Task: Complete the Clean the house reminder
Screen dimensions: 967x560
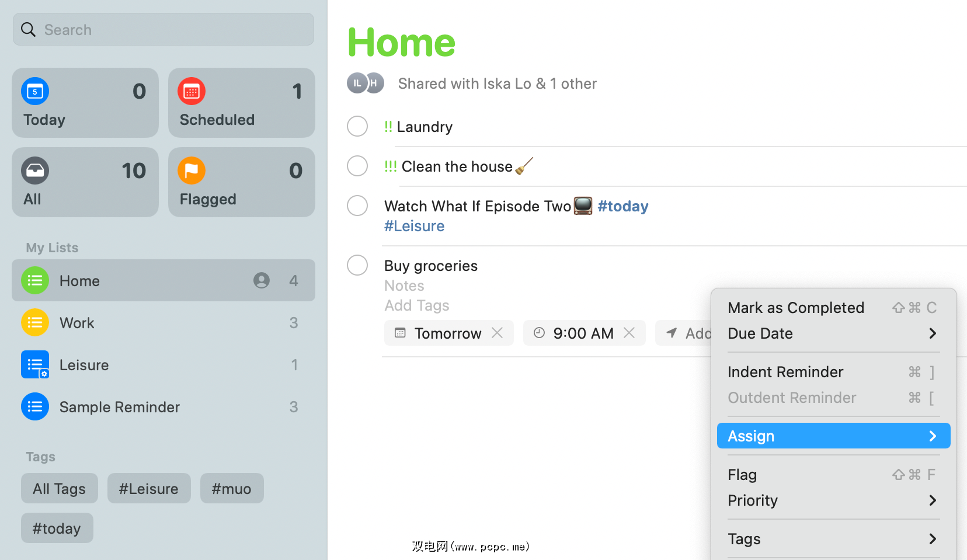Action: [357, 166]
